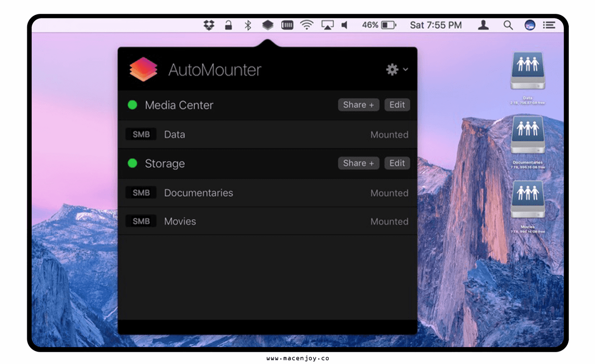Open the Bluetooth menu bar icon
The height and width of the screenshot is (364, 595).
pos(248,25)
